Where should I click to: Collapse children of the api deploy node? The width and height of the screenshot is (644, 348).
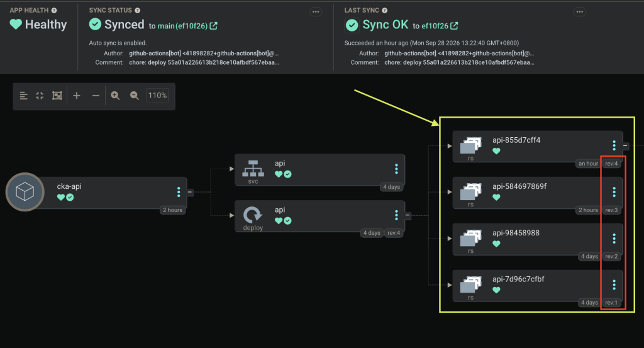[x=408, y=215]
